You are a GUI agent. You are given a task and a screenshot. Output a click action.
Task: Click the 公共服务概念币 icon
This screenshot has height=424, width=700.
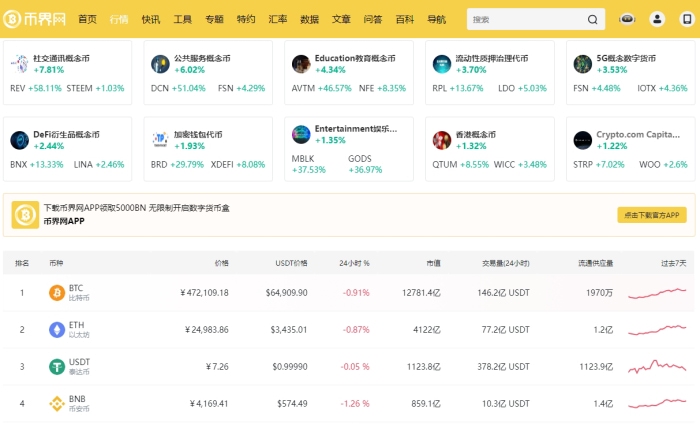pos(160,64)
